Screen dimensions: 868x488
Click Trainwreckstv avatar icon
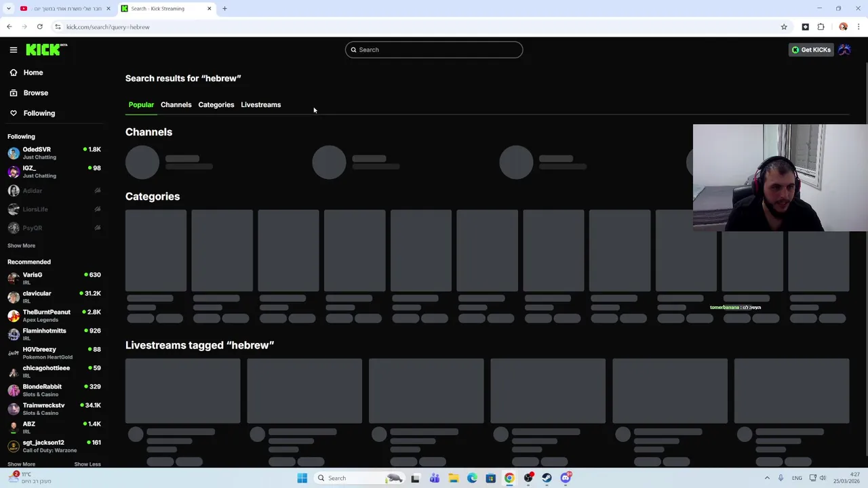(14, 409)
